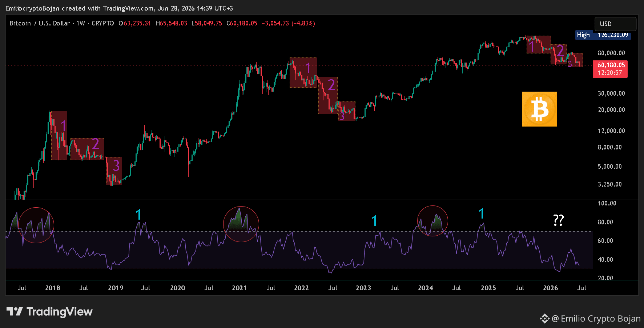The width and height of the screenshot is (644, 328).
Task: Click the high price value H65,548.03
Action: tap(171, 23)
